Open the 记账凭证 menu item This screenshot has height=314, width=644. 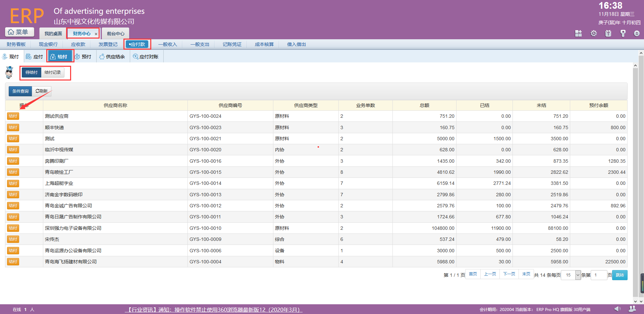(232, 44)
